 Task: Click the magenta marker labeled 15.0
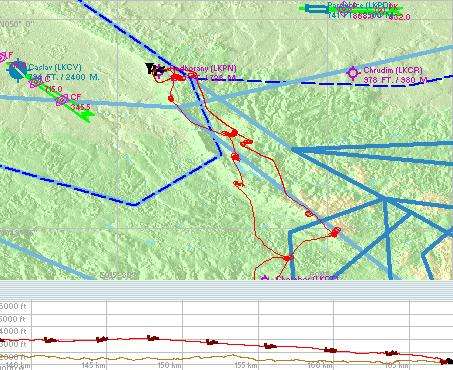pos(34,83)
